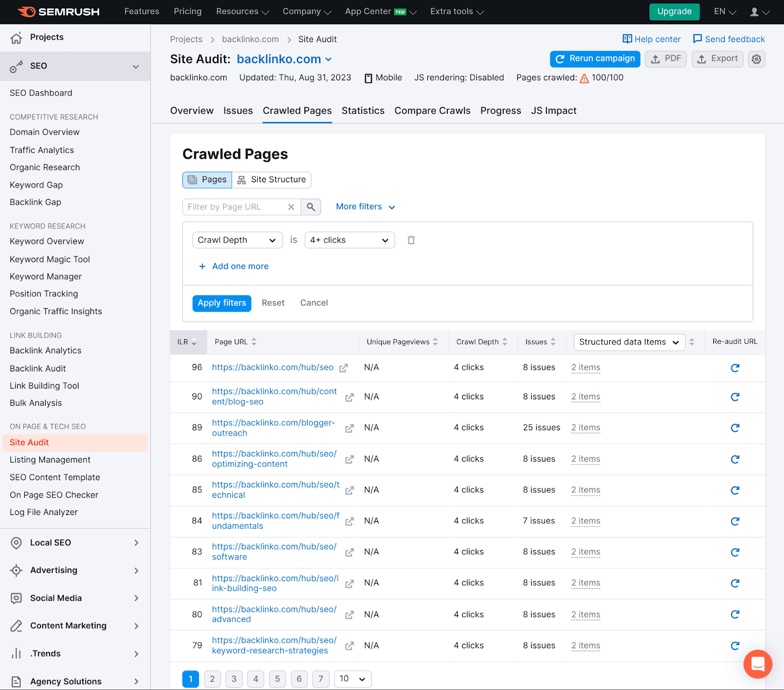
Task: Delete the Crawl Depth filter with trash icon
Action: click(x=411, y=240)
